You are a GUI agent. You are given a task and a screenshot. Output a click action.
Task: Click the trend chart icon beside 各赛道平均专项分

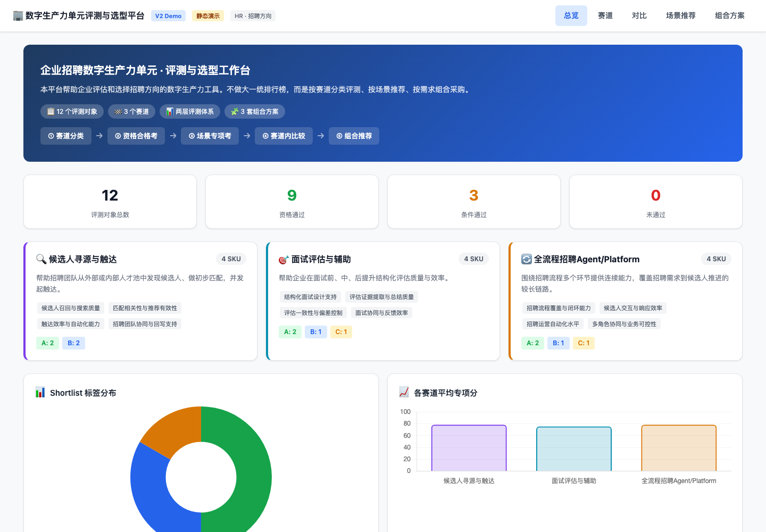pos(404,393)
